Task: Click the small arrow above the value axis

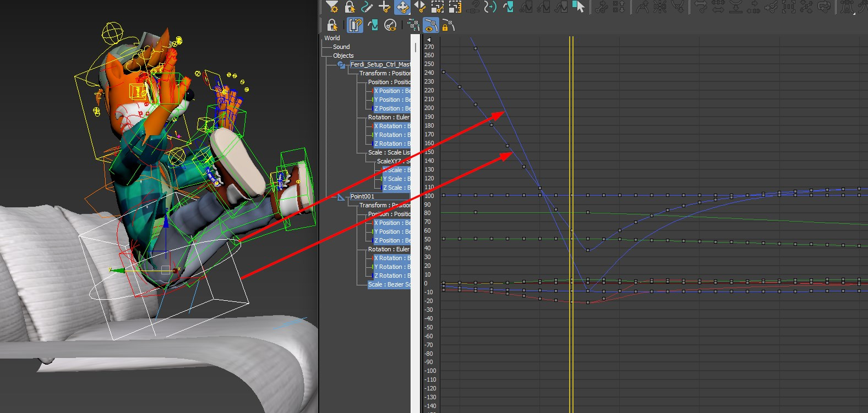Action: [x=429, y=40]
